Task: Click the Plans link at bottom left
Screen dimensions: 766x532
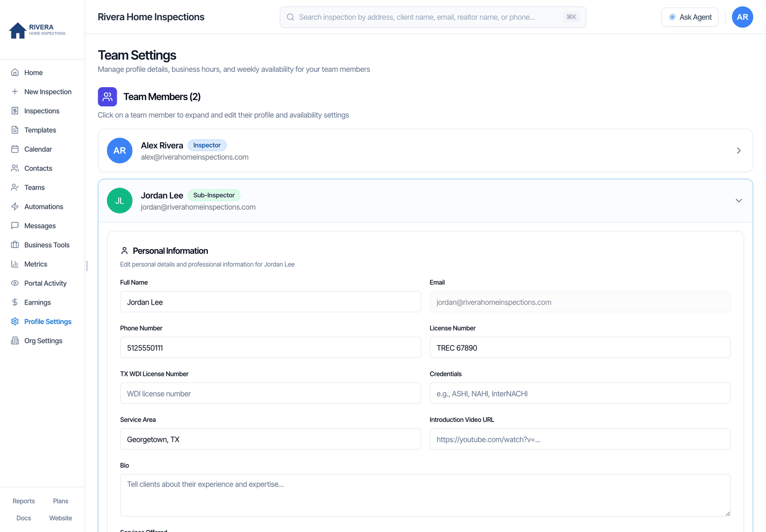Action: click(x=61, y=501)
